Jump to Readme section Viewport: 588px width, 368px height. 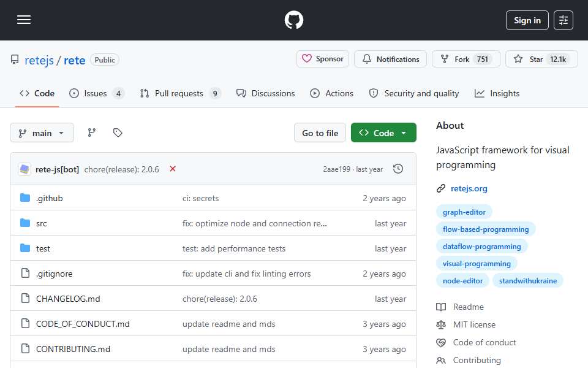click(x=460, y=307)
